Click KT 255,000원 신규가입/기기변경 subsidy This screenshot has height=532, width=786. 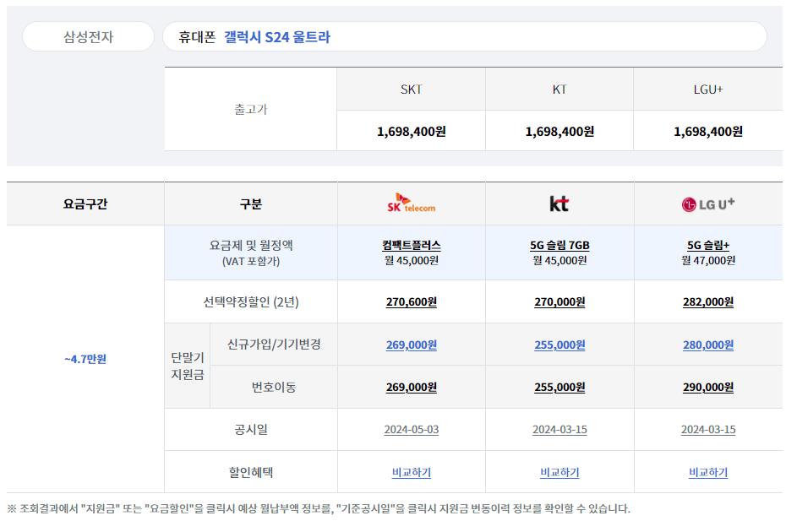(559, 345)
